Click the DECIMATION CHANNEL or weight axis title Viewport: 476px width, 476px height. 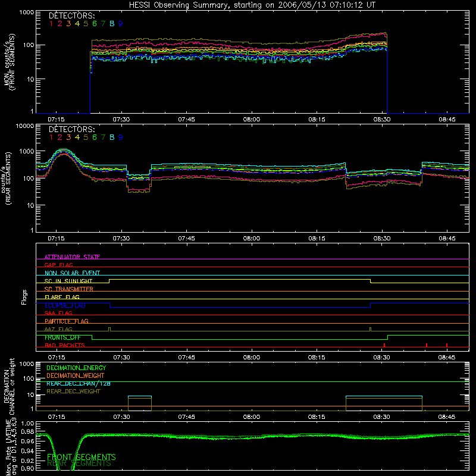click(x=10, y=386)
